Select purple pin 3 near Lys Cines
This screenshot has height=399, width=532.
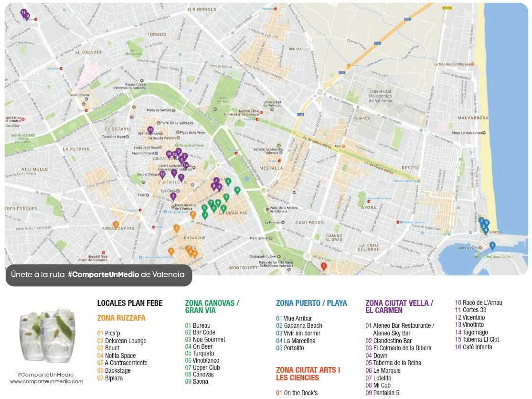[x=173, y=196]
